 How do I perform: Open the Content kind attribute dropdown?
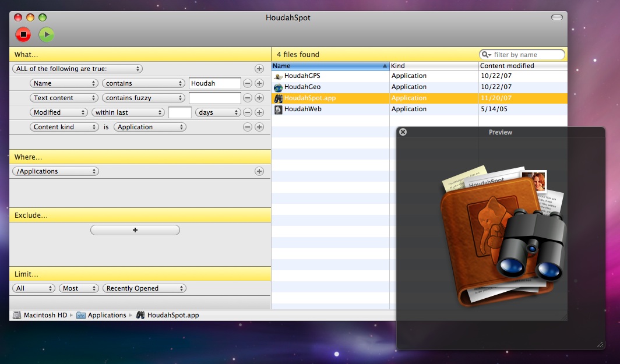[64, 127]
